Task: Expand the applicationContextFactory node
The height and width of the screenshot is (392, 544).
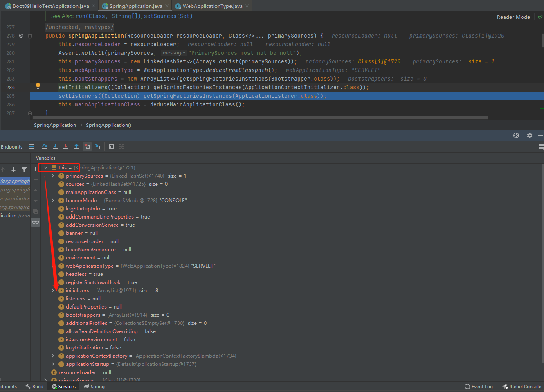Action: tap(53, 356)
